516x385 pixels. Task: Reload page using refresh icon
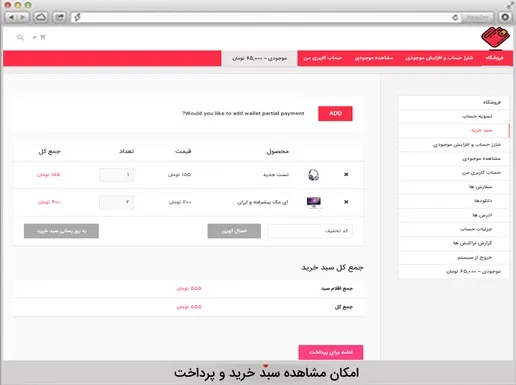click(x=455, y=17)
